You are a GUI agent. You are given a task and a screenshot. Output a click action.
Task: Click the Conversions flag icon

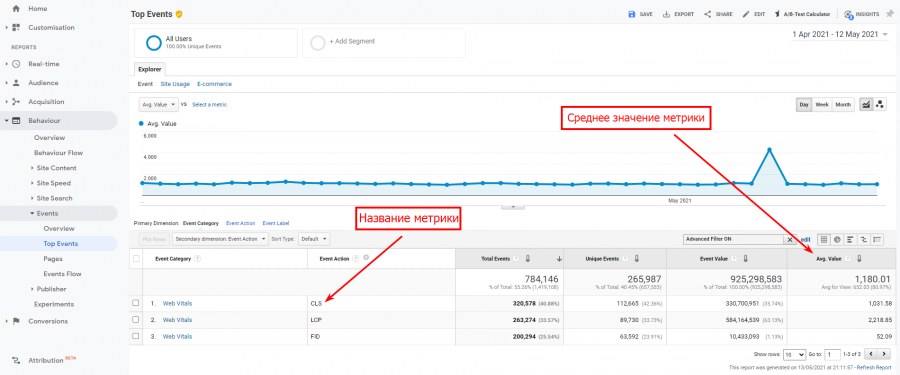(x=15, y=321)
